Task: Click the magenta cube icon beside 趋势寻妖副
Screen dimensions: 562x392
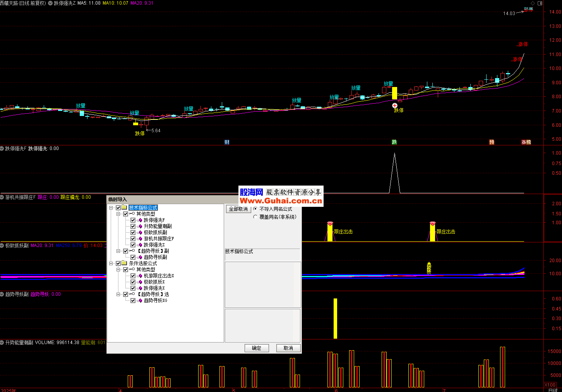Action: pos(140,257)
